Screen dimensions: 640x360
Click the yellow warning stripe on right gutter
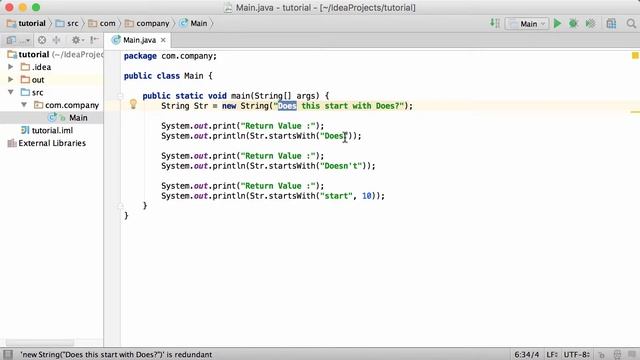tap(635, 112)
